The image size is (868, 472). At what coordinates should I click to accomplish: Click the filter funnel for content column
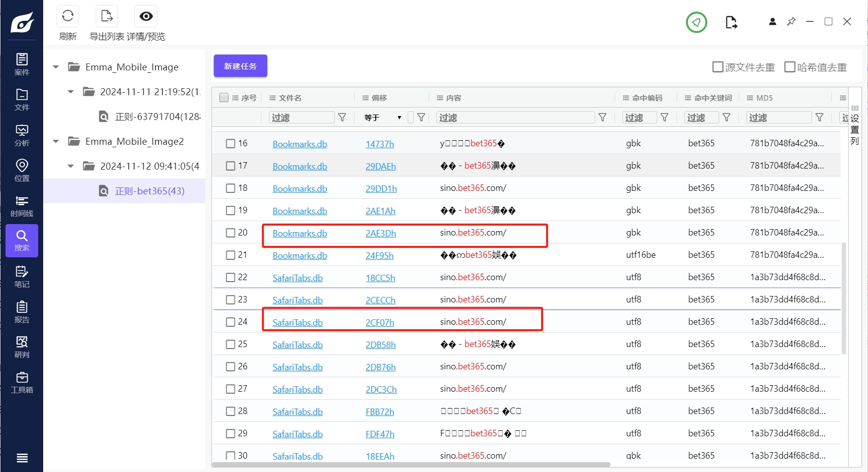tap(602, 118)
